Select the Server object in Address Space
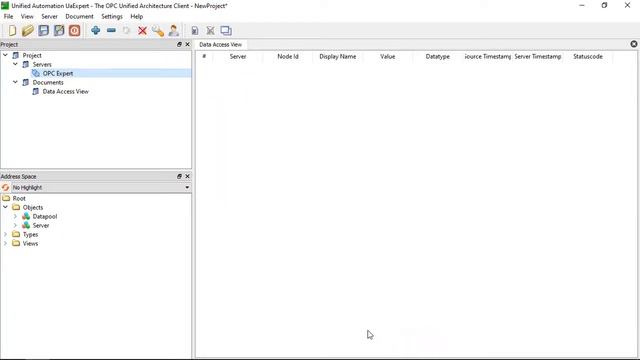 [41, 225]
